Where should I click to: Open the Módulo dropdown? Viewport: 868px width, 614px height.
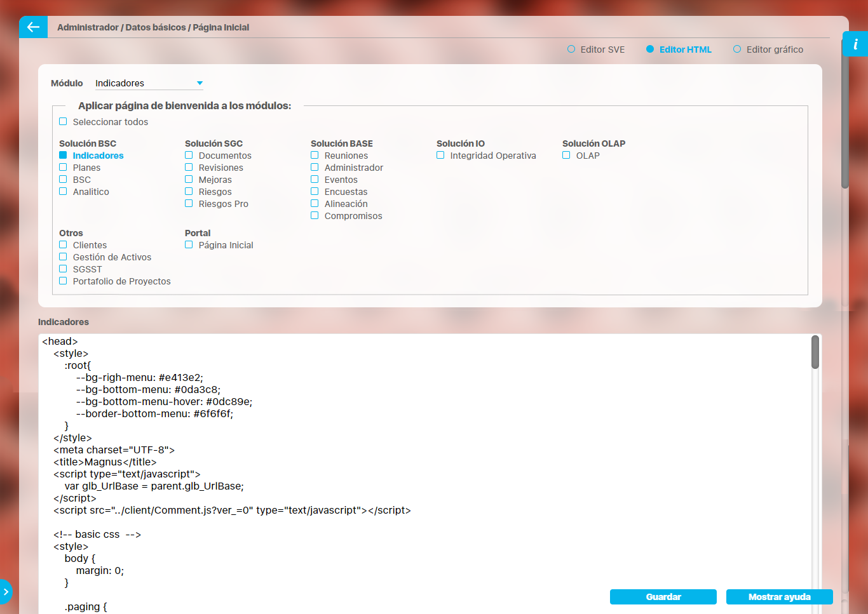coord(149,83)
